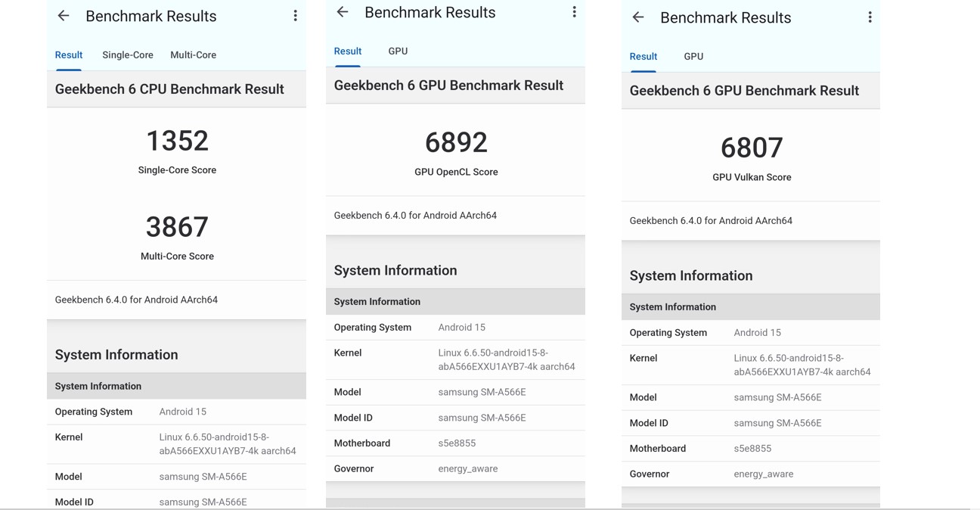The width and height of the screenshot is (980, 510).
Task: Tap Android 15 value on CPU screen
Action: coord(182,412)
